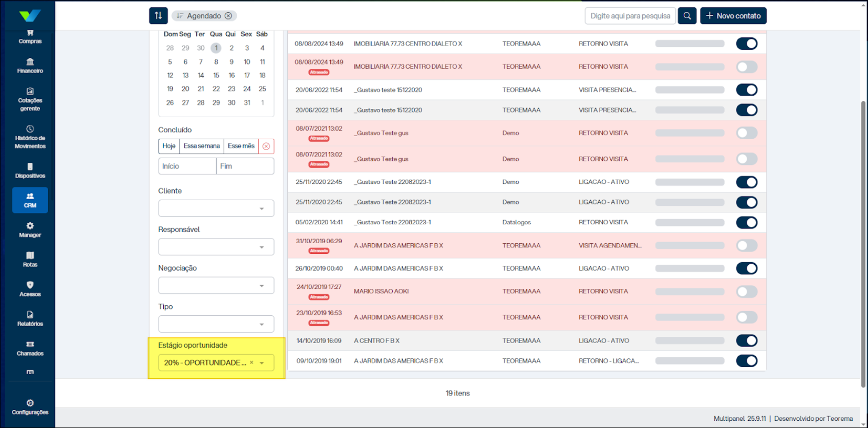The image size is (868, 428).
Task: Toggle the A CENTRO F B X switch
Action: 747,341
